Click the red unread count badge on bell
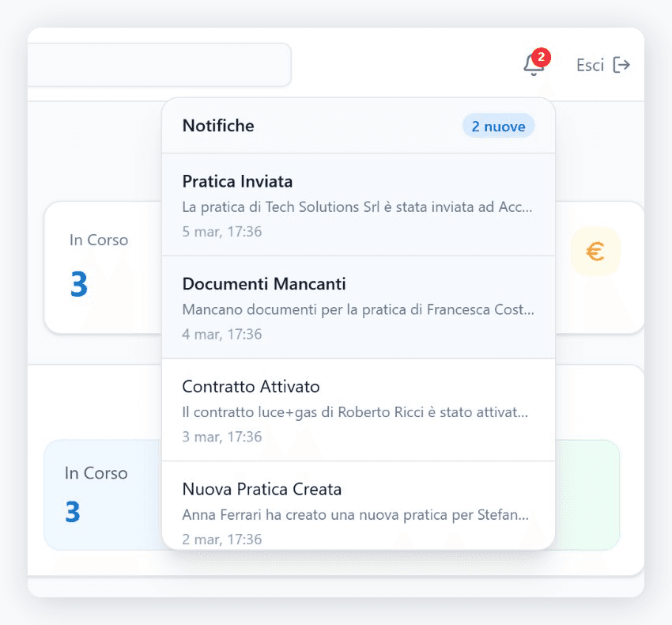672x625 pixels. pyautogui.click(x=541, y=57)
